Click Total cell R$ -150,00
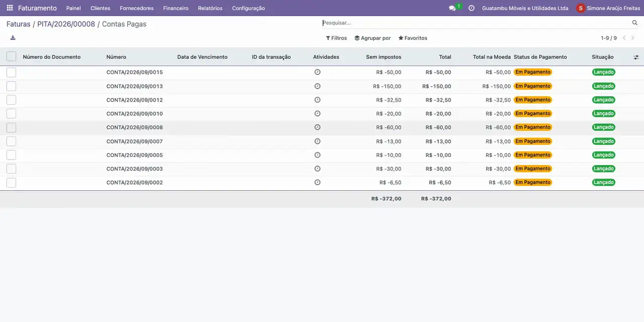Screen dimensions: 644x322 437,86
